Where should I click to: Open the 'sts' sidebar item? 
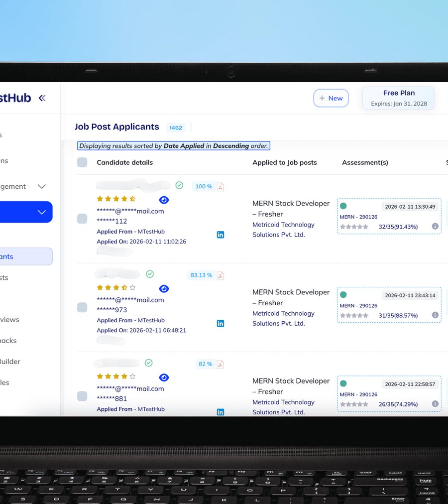coord(4,278)
